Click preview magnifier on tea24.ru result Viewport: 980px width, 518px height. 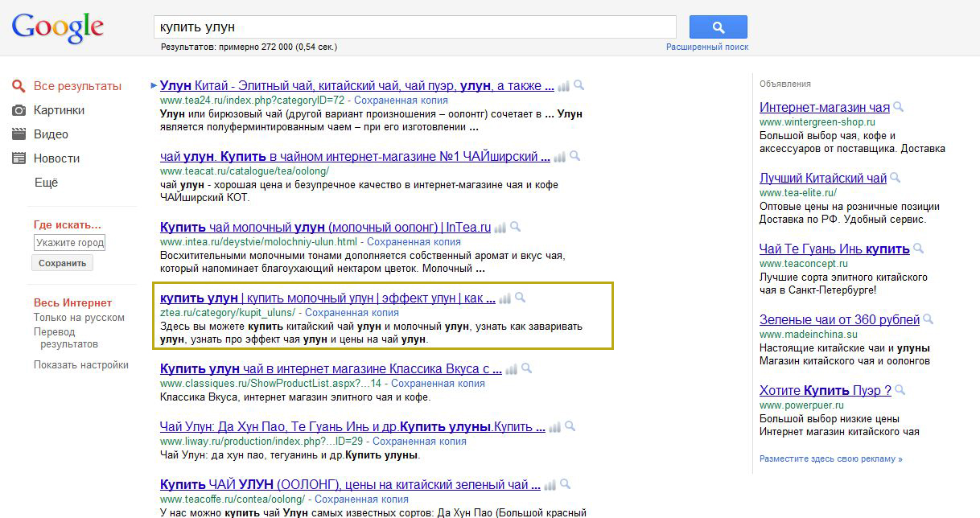[579, 86]
